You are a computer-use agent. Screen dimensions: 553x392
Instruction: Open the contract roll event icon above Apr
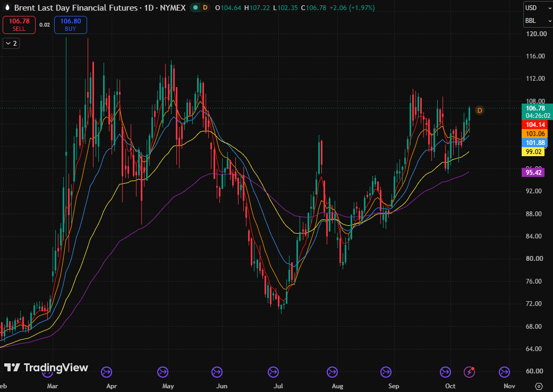tap(106, 372)
